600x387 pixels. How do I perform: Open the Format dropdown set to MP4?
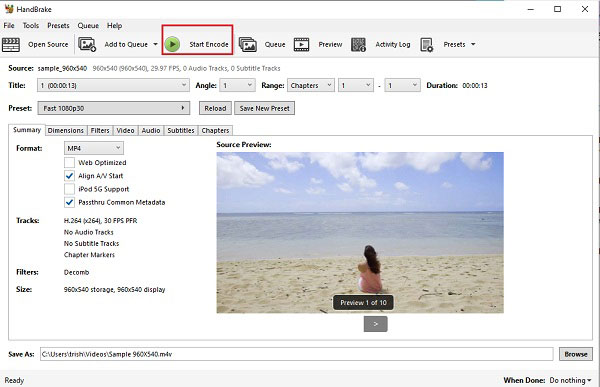(x=94, y=148)
